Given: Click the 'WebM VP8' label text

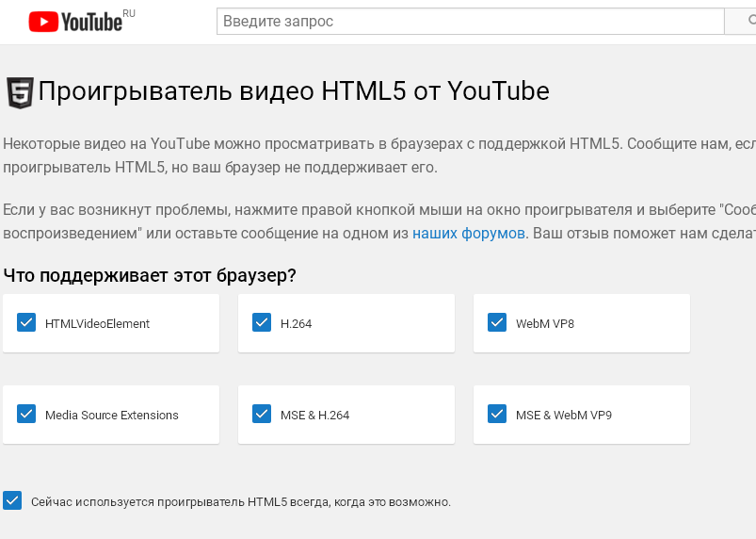Looking at the screenshot, I should click(x=545, y=323).
